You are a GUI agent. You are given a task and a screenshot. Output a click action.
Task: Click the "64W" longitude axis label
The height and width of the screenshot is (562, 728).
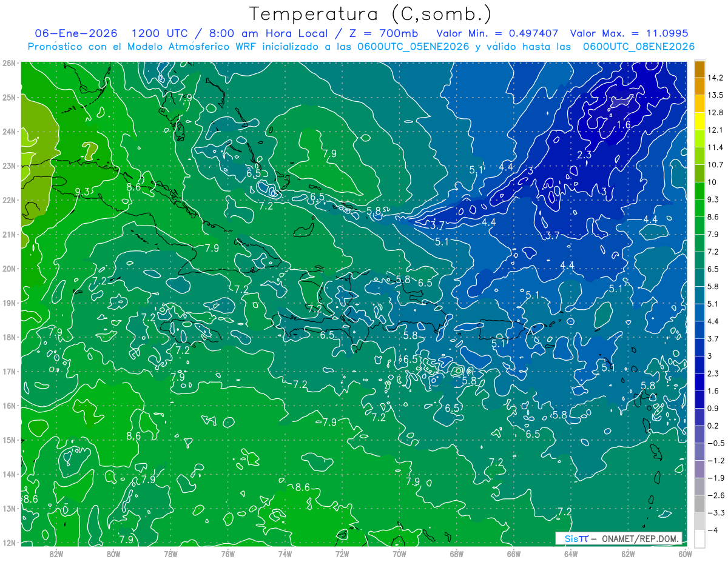pyautogui.click(x=570, y=553)
